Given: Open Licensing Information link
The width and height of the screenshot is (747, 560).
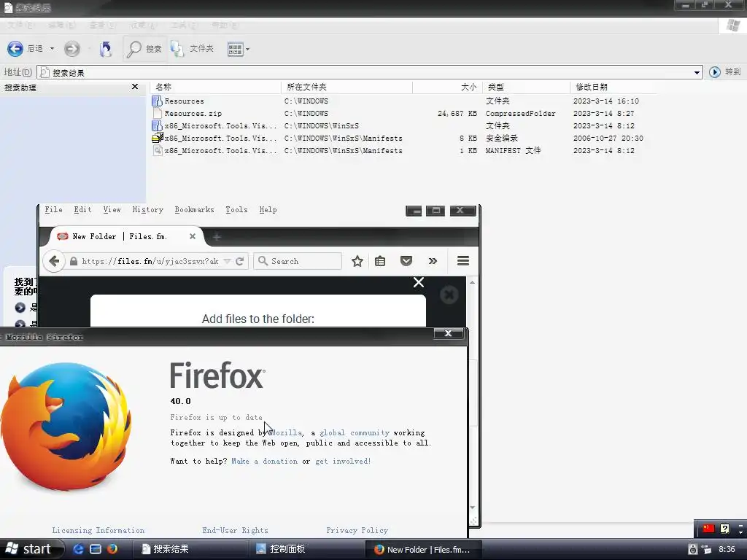Looking at the screenshot, I should tap(98, 530).
